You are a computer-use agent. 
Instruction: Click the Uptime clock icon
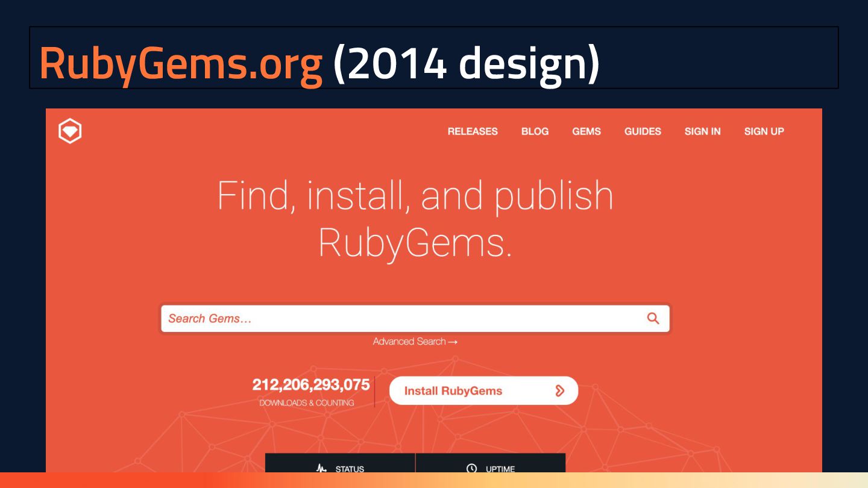(471, 468)
